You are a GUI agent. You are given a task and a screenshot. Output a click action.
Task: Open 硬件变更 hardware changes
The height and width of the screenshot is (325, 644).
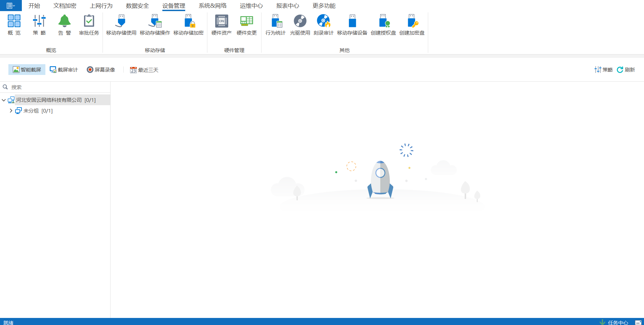[x=247, y=25]
